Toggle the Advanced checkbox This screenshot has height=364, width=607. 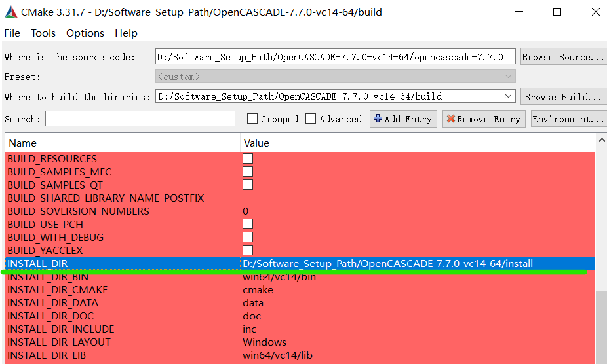coord(311,118)
